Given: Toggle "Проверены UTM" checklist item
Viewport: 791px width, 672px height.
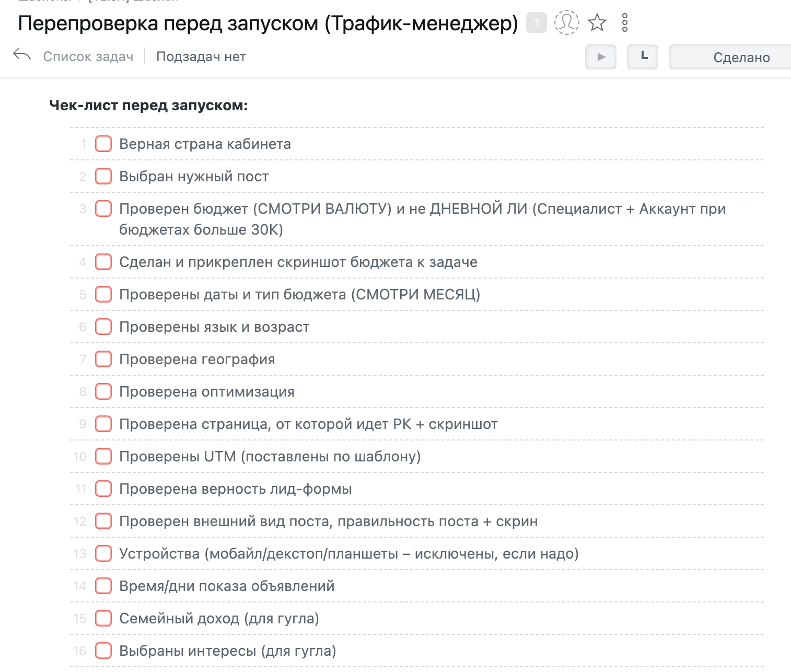Looking at the screenshot, I should (103, 456).
